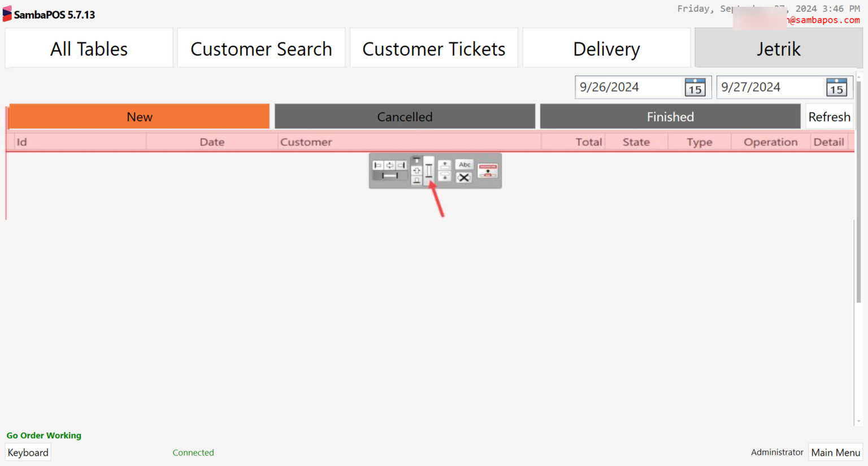Screen dimensions: 868x466
Task: Select the Finished tickets filter tab
Action: pos(670,116)
